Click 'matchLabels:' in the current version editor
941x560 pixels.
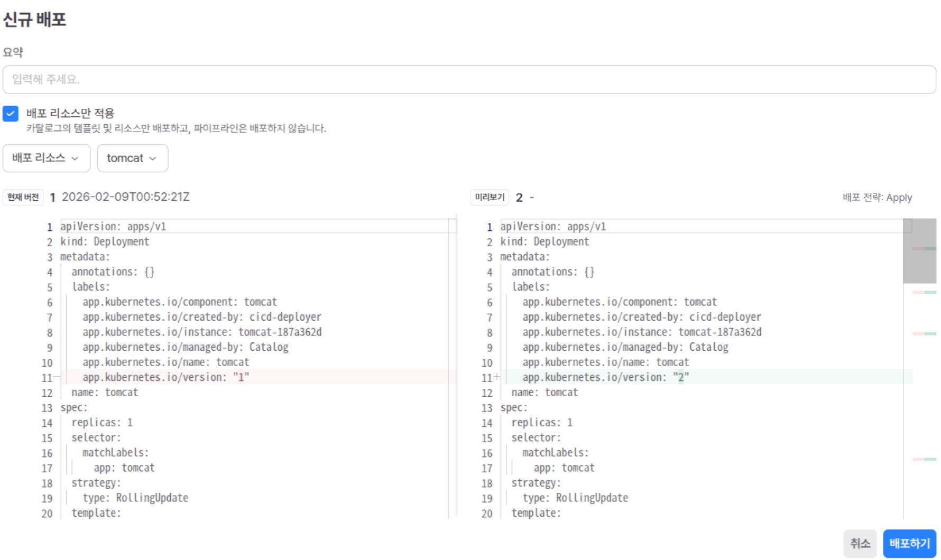click(x=116, y=453)
